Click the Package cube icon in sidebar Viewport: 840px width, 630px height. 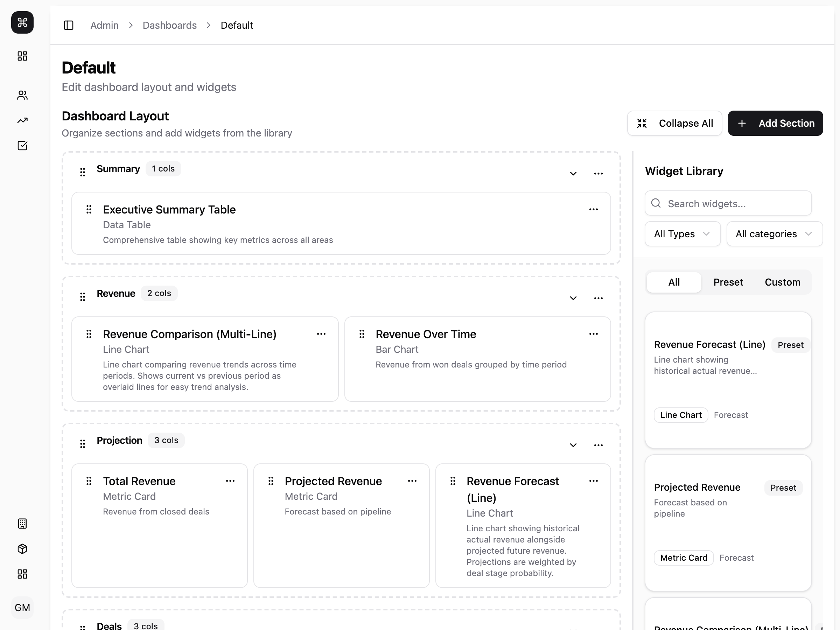tap(22, 549)
